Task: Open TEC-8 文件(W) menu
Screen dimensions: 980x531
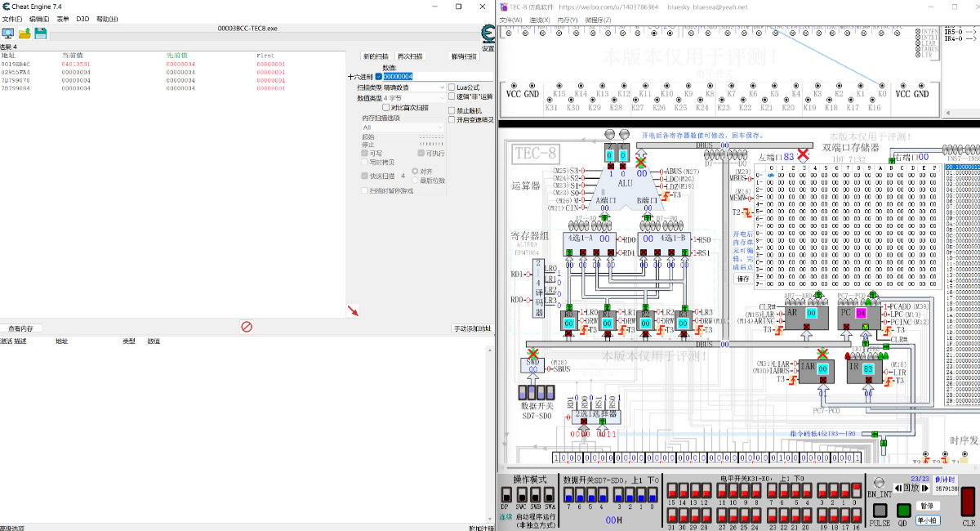Action: [x=511, y=20]
